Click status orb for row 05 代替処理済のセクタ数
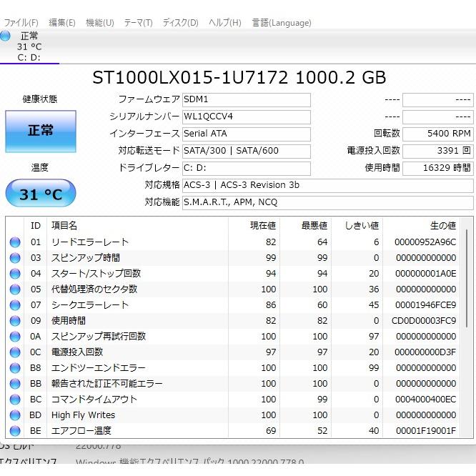This screenshot has height=476, width=476. coord(15,289)
